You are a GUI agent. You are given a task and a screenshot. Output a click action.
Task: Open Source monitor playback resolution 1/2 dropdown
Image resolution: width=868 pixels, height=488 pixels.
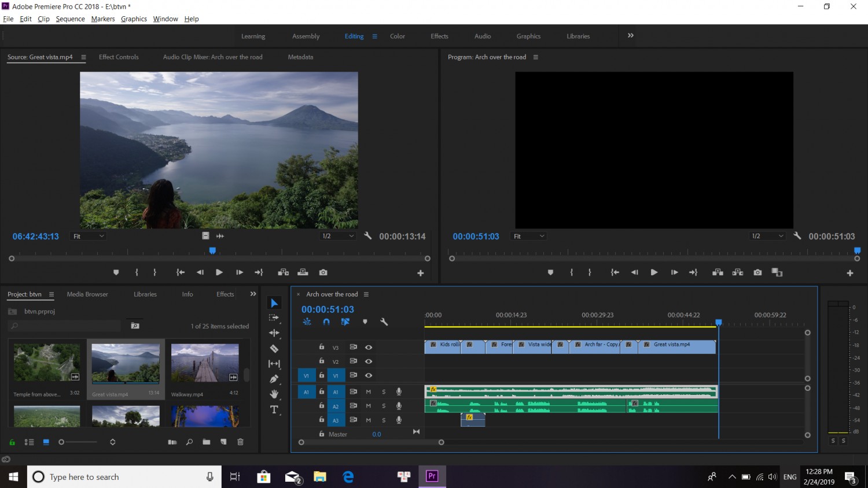tap(338, 236)
